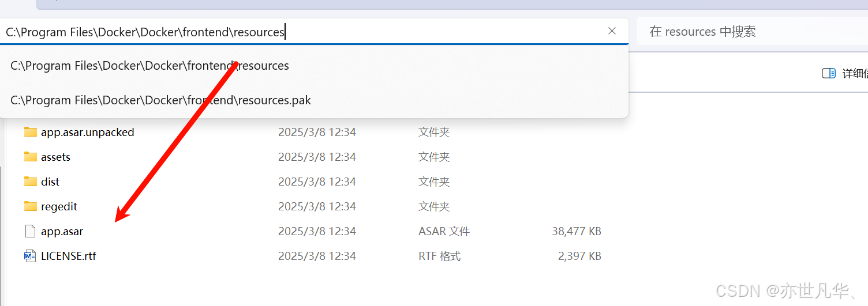Click the RTF 格式 type cell

coord(439,256)
